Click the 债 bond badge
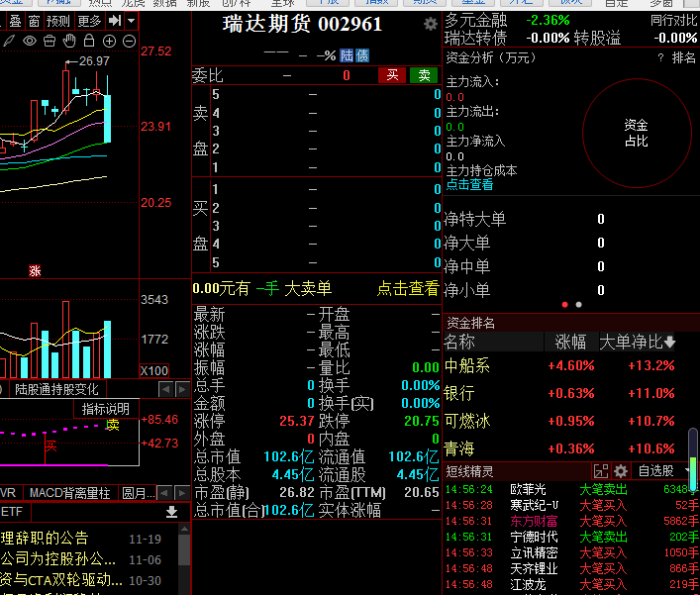 pos(361,55)
